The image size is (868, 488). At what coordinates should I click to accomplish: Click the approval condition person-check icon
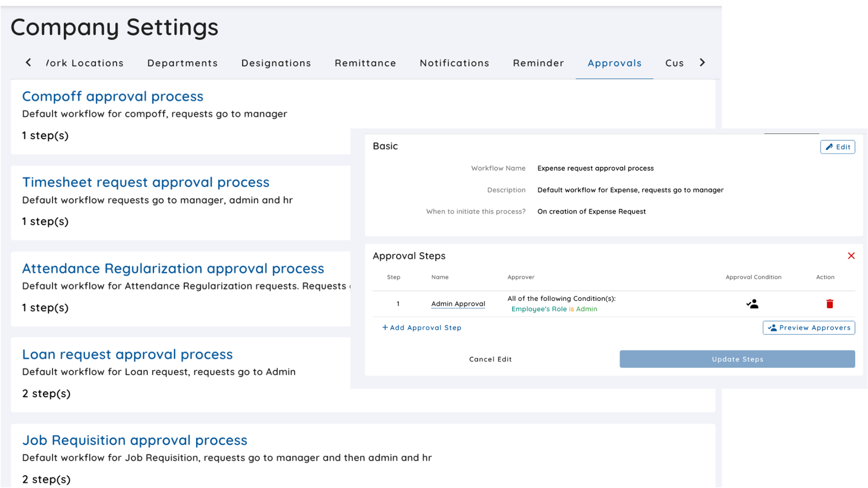(752, 304)
